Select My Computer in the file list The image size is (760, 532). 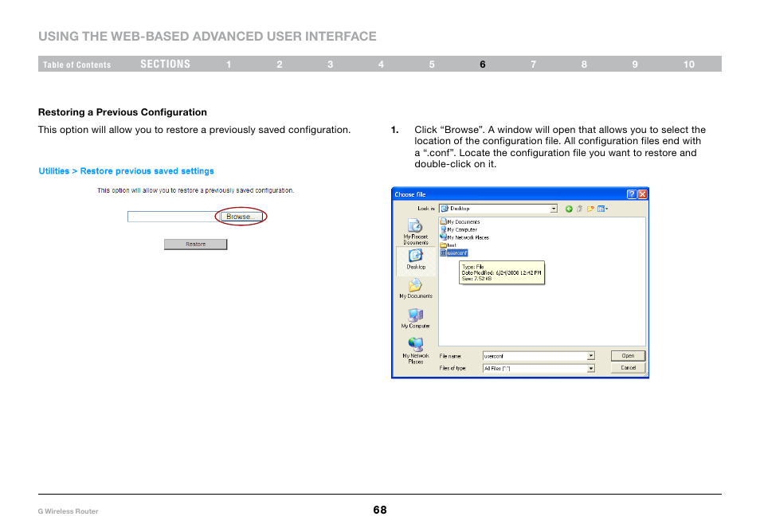[459, 229]
